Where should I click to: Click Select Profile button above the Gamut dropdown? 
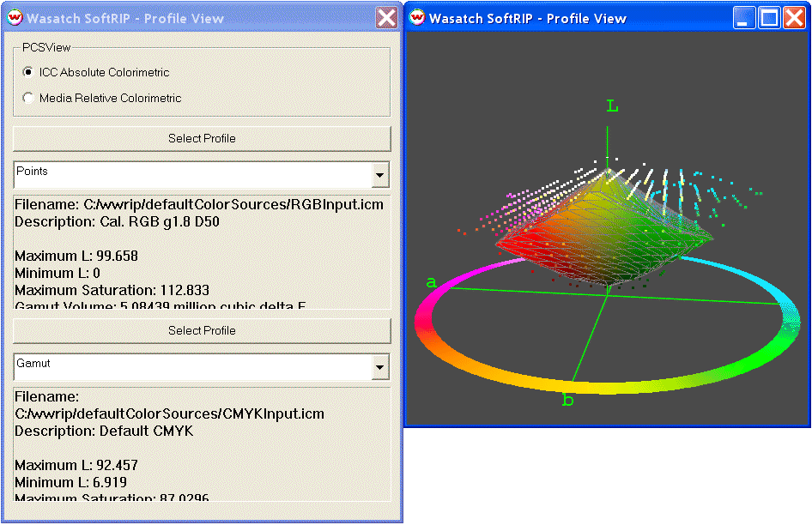point(202,331)
